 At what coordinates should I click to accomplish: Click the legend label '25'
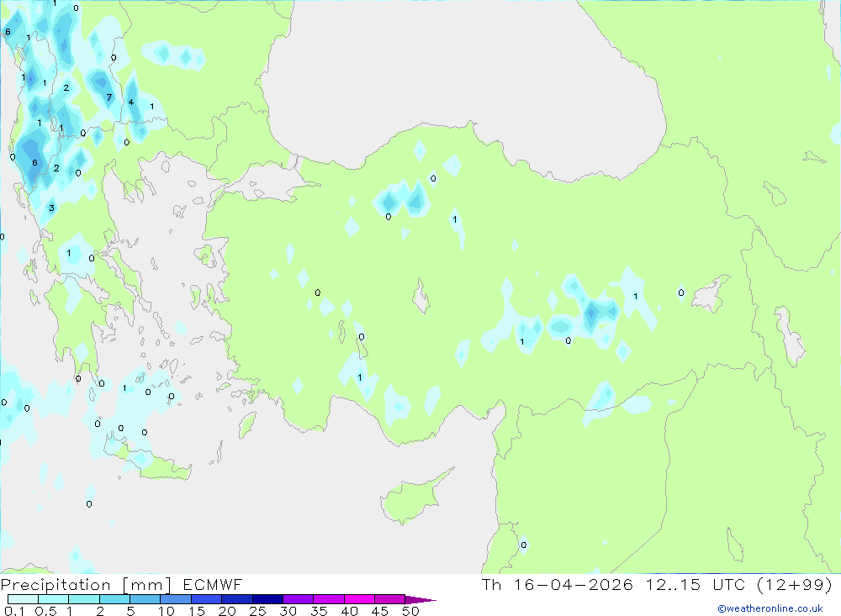click(257, 611)
